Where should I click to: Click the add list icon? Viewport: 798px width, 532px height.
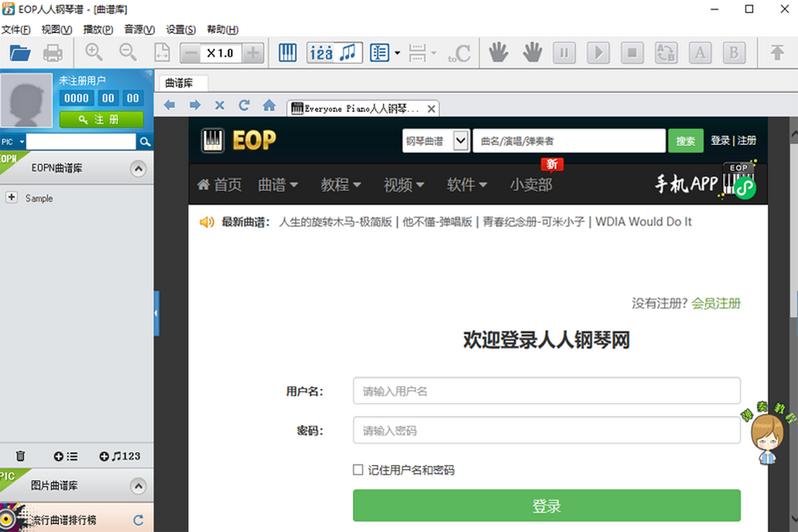pos(66,456)
